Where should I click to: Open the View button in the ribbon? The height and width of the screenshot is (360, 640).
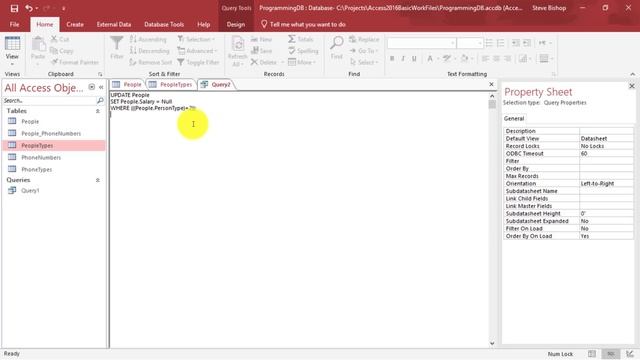pyautogui.click(x=12, y=52)
